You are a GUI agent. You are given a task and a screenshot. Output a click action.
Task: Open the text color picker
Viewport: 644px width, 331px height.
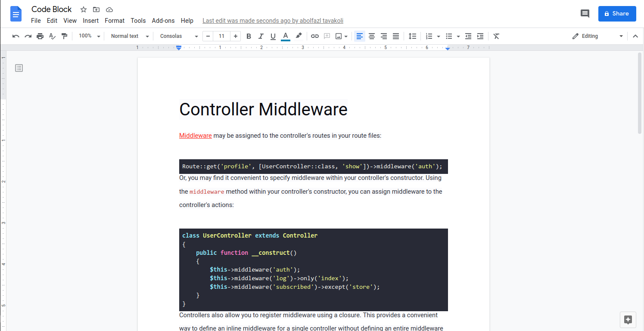point(285,36)
